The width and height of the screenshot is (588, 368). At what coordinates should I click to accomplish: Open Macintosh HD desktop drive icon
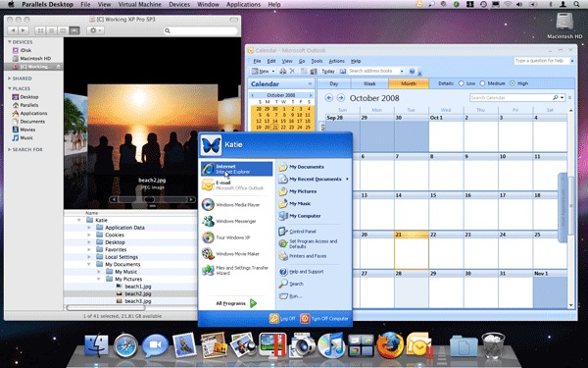(x=564, y=26)
